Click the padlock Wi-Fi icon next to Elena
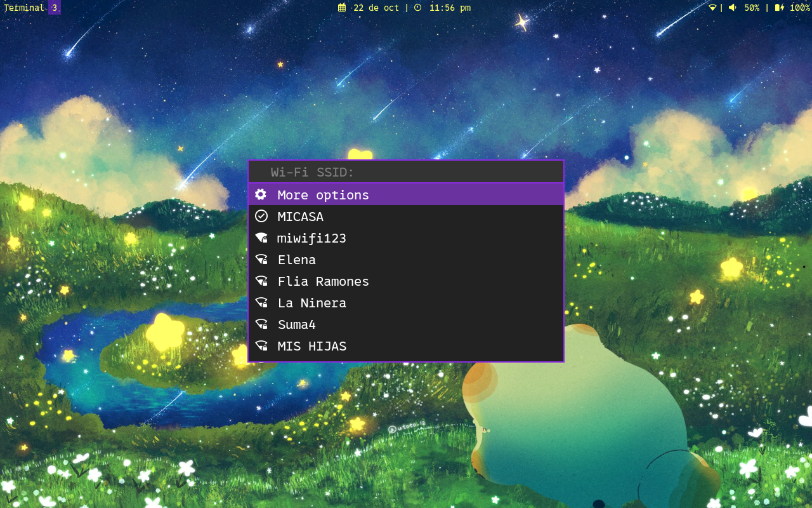This screenshot has width=812, height=508. [261, 259]
